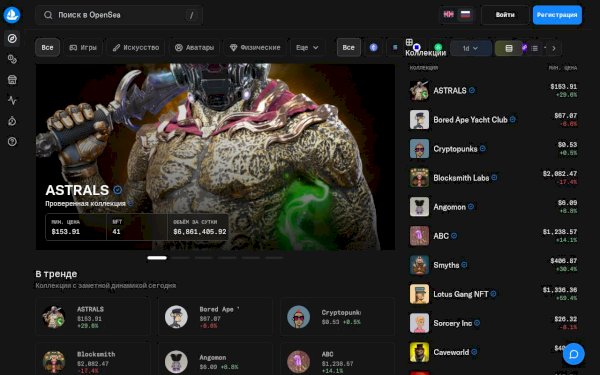Open the Discover compass icon in sidebar
The height and width of the screenshot is (375, 600).
click(x=12, y=38)
